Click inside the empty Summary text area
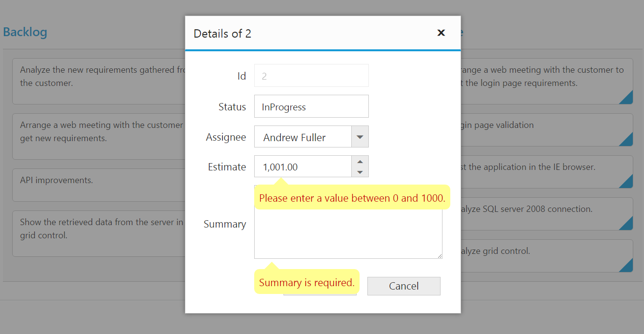The height and width of the screenshot is (334, 644). [348, 234]
